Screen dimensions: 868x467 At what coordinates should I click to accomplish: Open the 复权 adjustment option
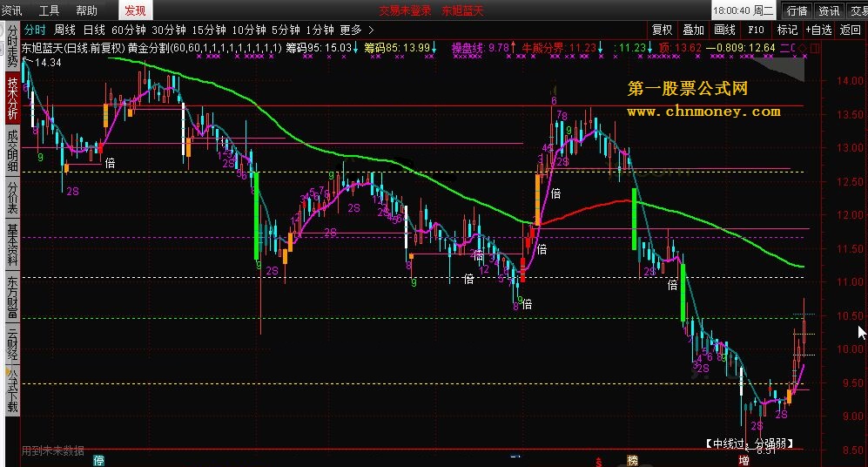pyautogui.click(x=662, y=30)
